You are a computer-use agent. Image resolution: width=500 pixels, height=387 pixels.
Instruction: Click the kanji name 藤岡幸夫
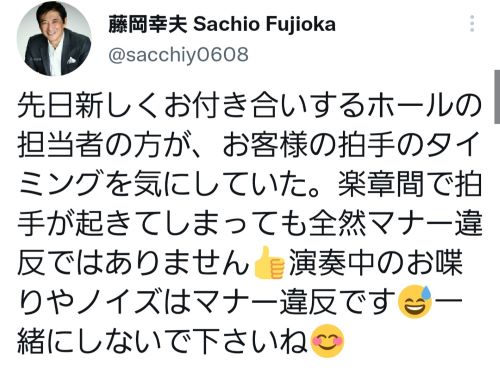[x=148, y=24]
